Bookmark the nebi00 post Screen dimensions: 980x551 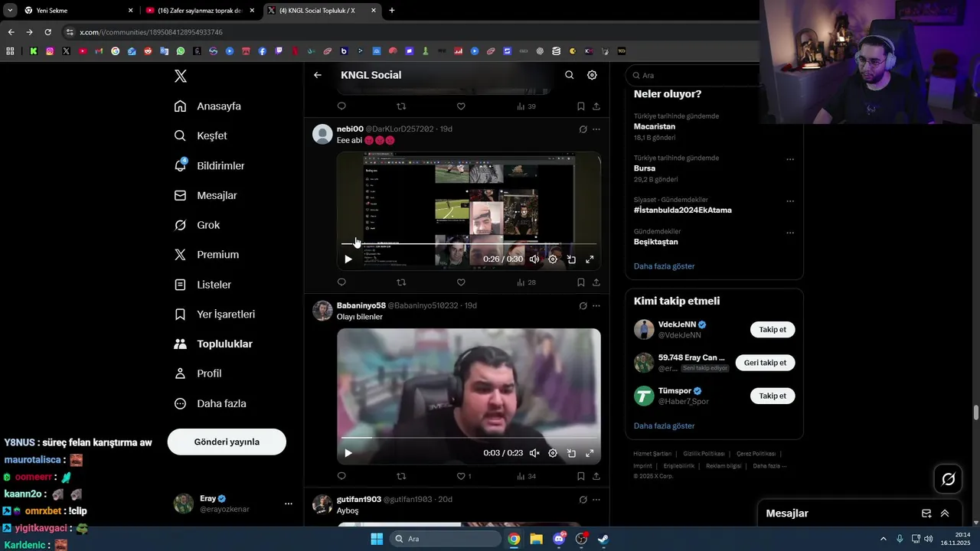click(x=581, y=282)
